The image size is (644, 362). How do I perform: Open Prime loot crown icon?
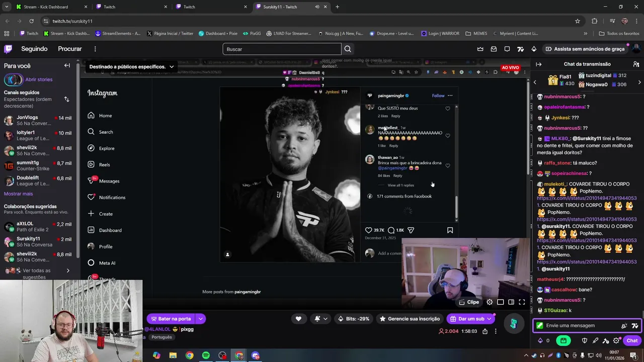480,49
